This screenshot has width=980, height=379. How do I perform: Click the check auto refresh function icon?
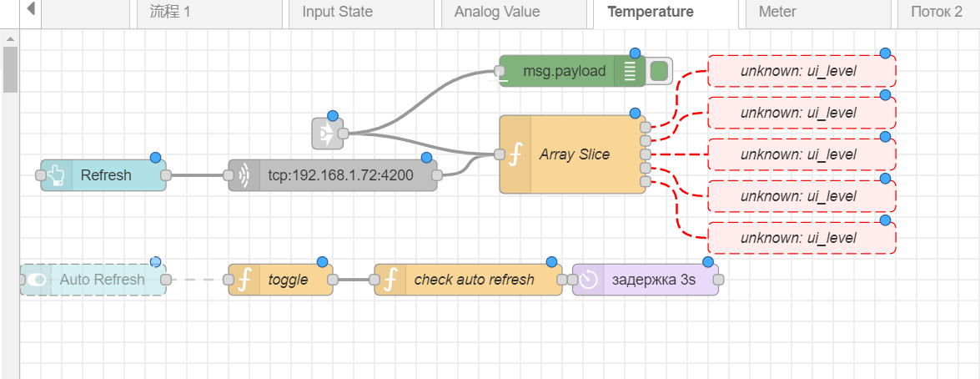(x=390, y=280)
